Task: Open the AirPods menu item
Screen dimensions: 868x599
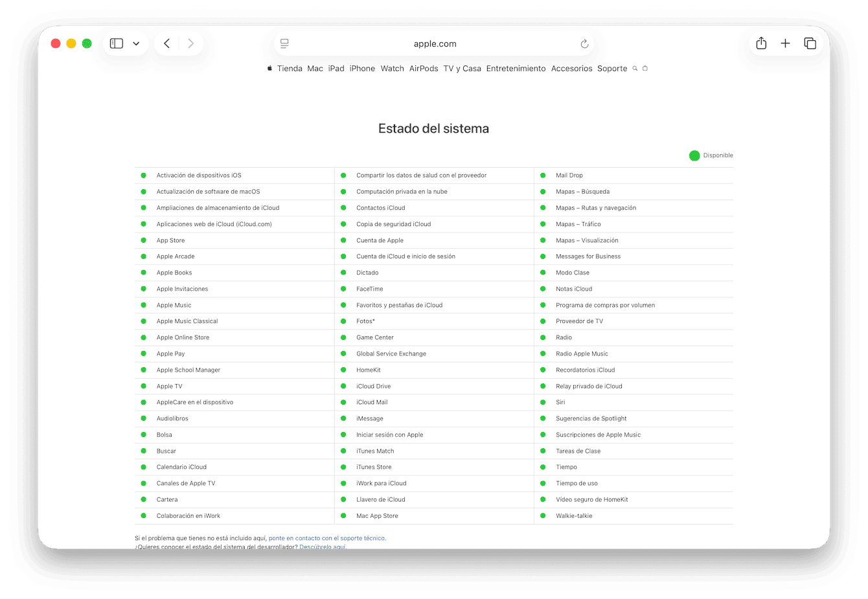Action: coord(424,69)
